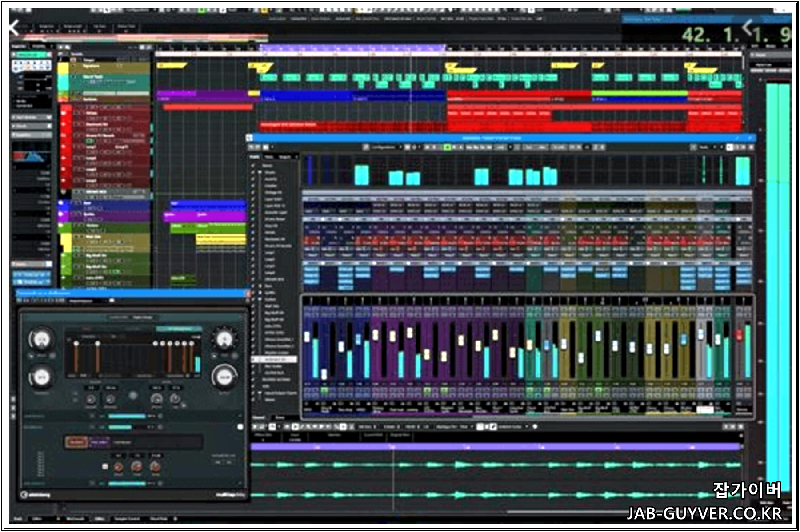
Task: Select the yellow signature track header
Action: (x=104, y=68)
